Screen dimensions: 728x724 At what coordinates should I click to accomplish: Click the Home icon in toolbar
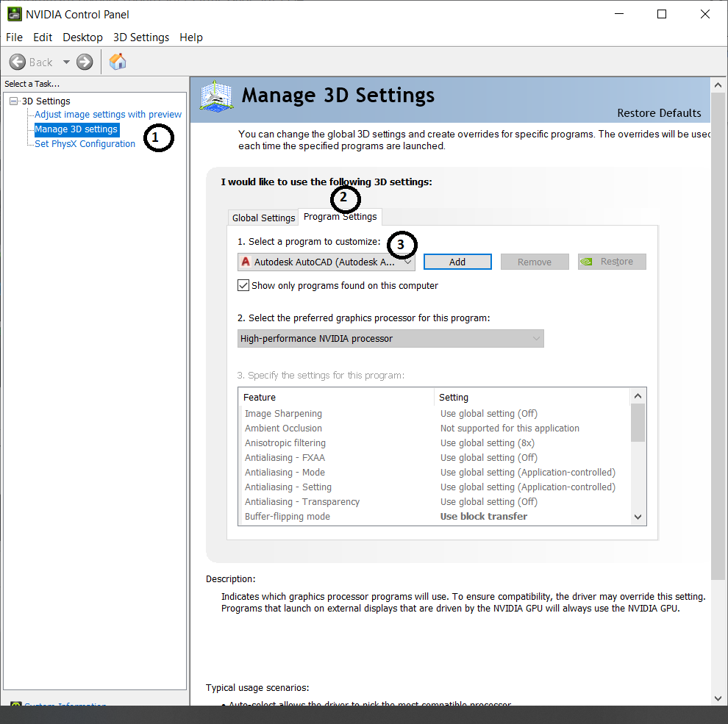(118, 61)
